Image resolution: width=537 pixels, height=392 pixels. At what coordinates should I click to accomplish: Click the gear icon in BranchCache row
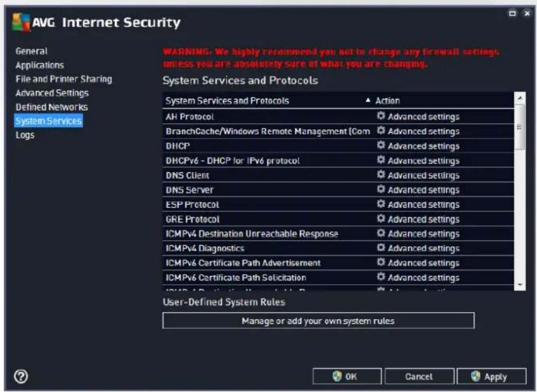click(x=381, y=130)
